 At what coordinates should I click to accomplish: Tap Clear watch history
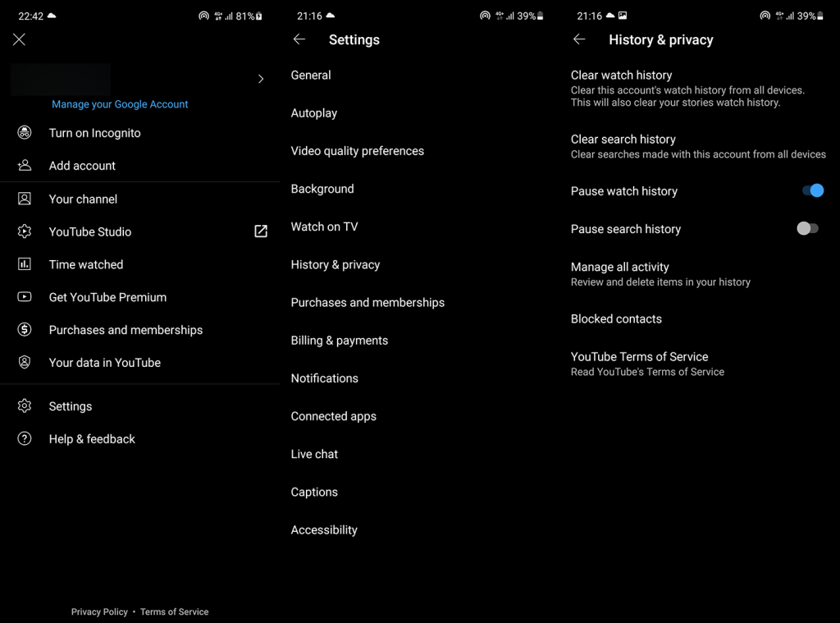pos(621,75)
